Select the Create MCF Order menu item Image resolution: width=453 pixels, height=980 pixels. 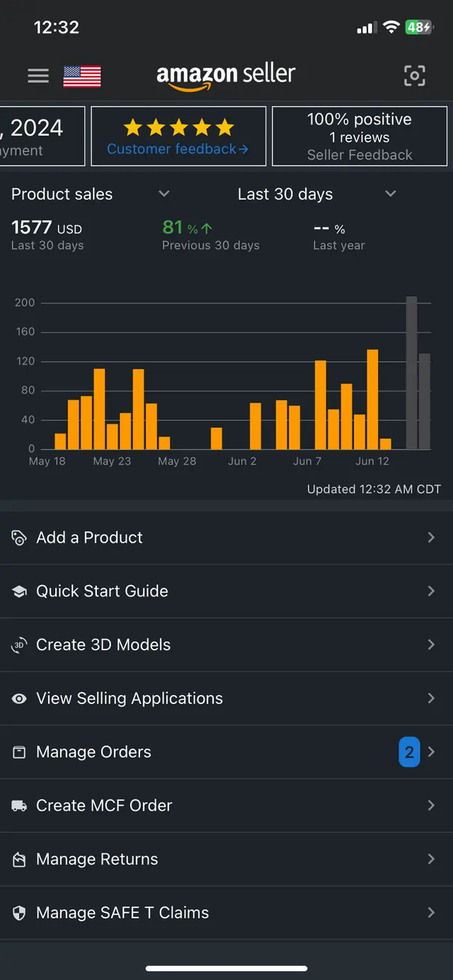(x=226, y=806)
